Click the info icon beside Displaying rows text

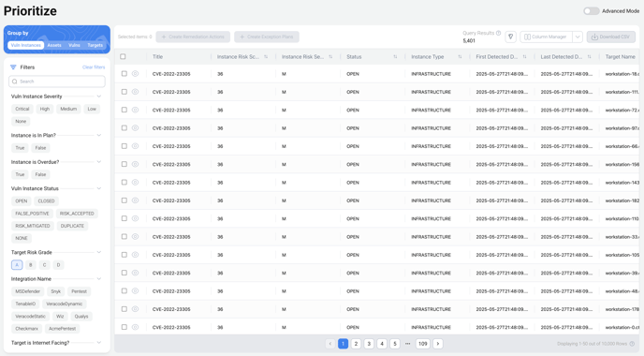click(632, 344)
